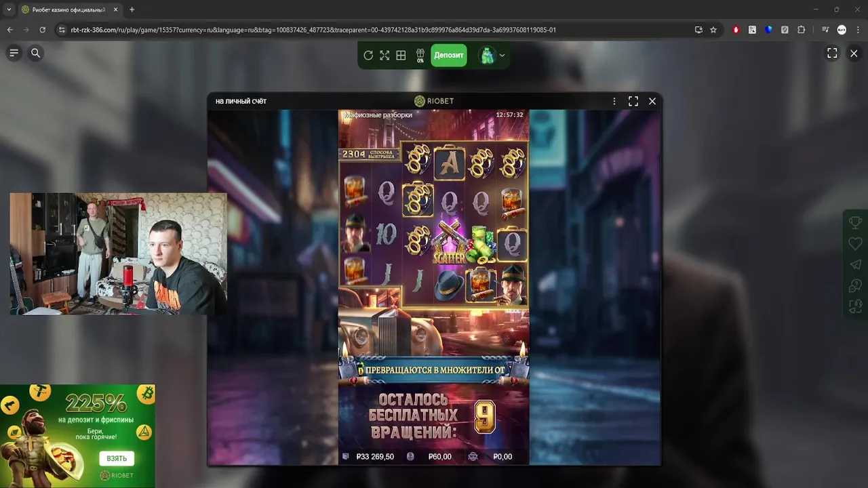This screenshot has height=488, width=868.
Task: Open the browser profile avatar
Action: pyautogui.click(x=842, y=30)
